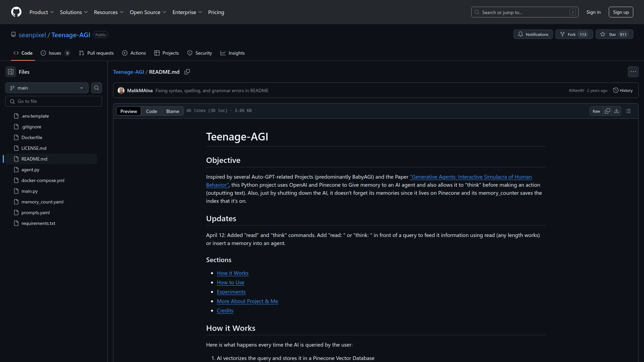
Task: Jump to How to Use section
Action: tap(230, 283)
